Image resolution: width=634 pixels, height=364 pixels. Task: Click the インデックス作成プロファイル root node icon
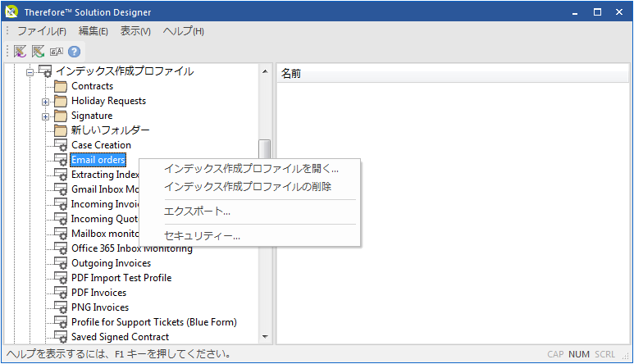(45, 71)
